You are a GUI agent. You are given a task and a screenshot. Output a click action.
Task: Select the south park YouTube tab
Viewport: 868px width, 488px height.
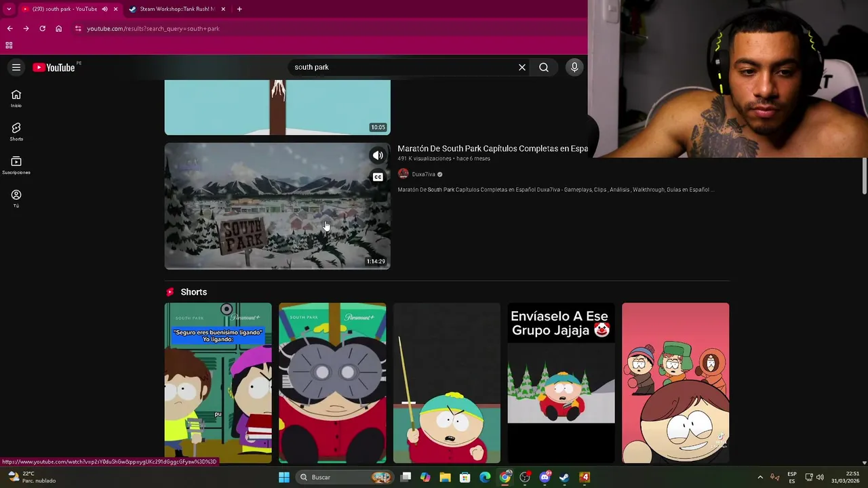[x=66, y=9]
